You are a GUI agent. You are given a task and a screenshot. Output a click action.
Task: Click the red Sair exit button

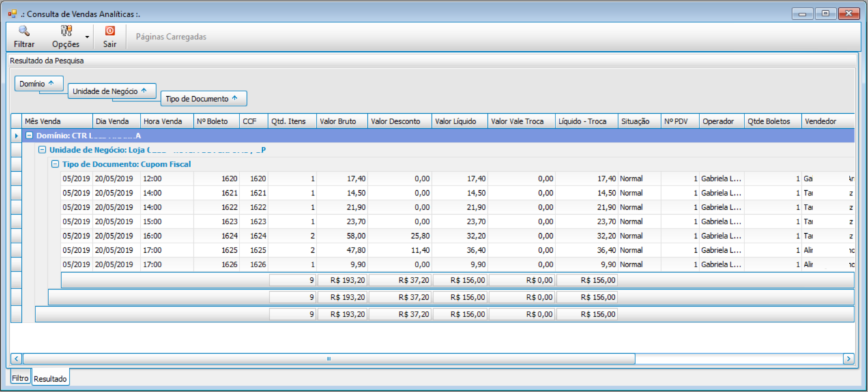[109, 37]
